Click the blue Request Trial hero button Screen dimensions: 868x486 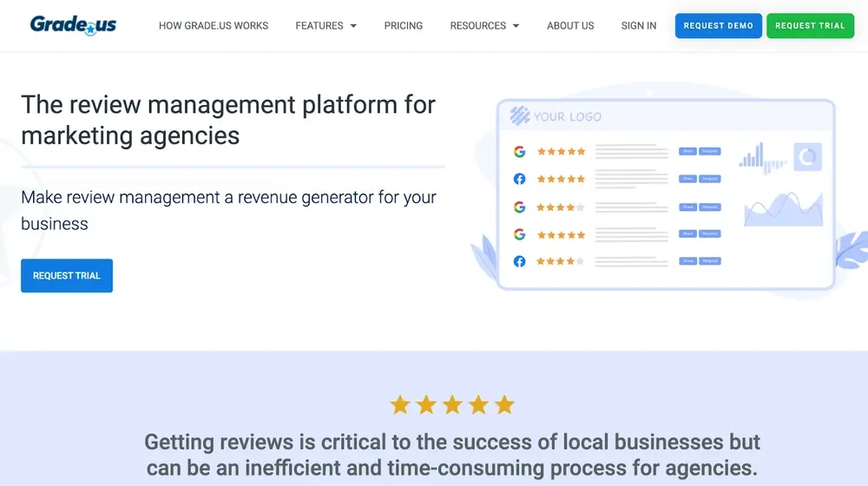coord(67,276)
